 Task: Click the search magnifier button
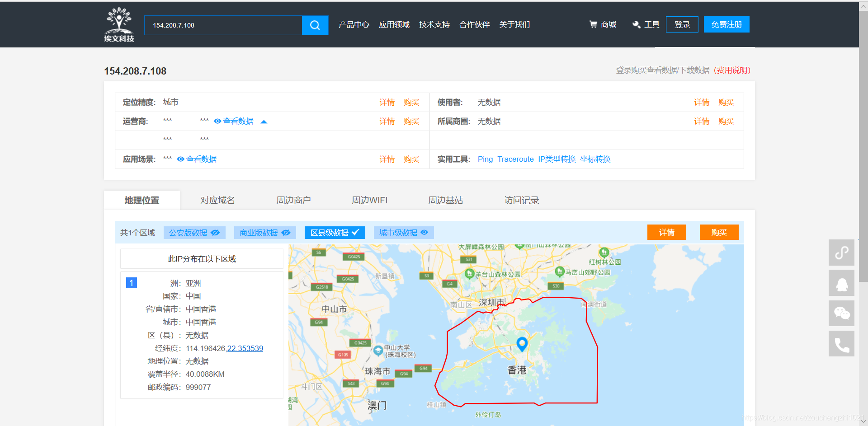coord(315,25)
